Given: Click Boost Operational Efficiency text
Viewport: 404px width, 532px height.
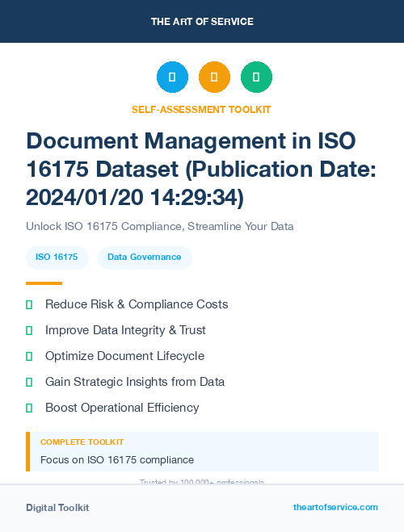Looking at the screenshot, I should tap(122, 408).
